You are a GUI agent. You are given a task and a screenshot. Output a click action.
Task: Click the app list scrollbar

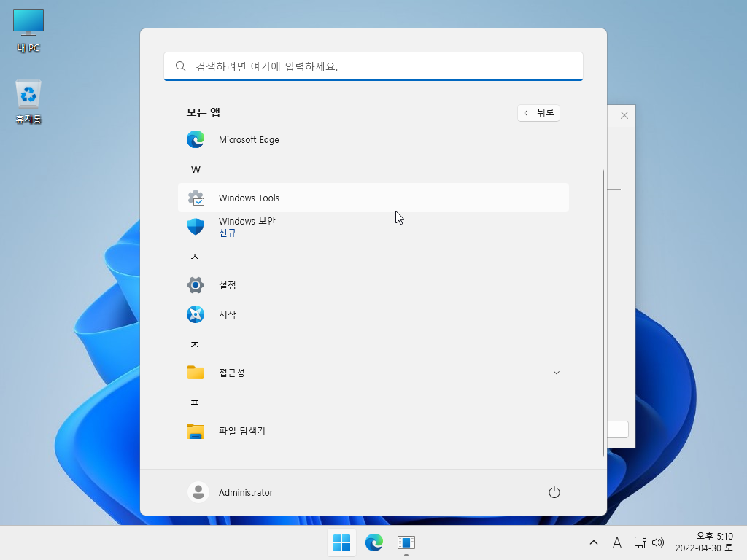point(603,313)
